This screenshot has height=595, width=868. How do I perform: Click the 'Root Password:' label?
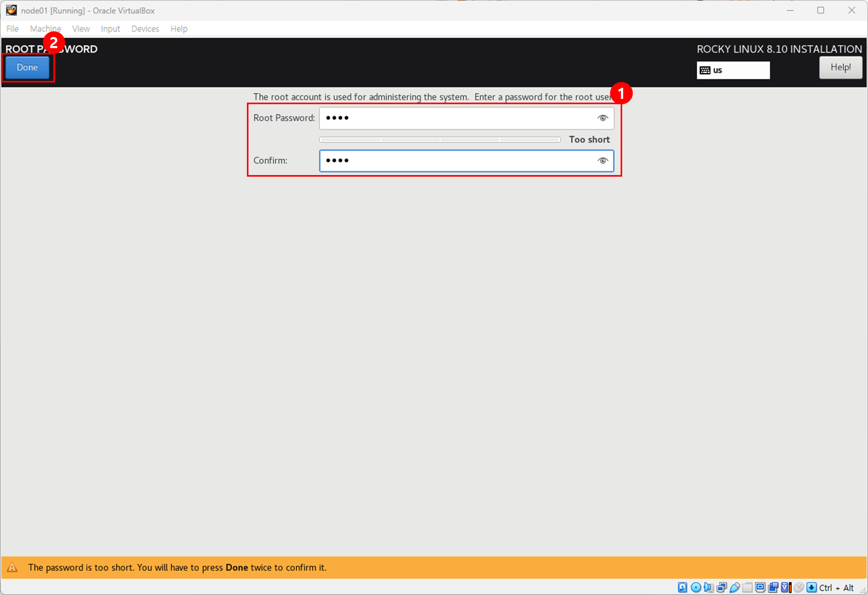click(x=284, y=118)
